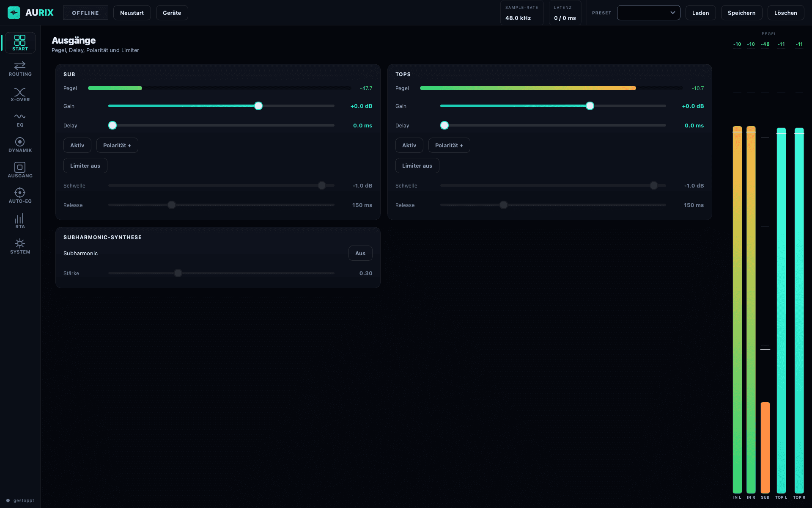Click the TOPS Release 150 ms value
The width and height of the screenshot is (812, 508).
click(x=694, y=205)
